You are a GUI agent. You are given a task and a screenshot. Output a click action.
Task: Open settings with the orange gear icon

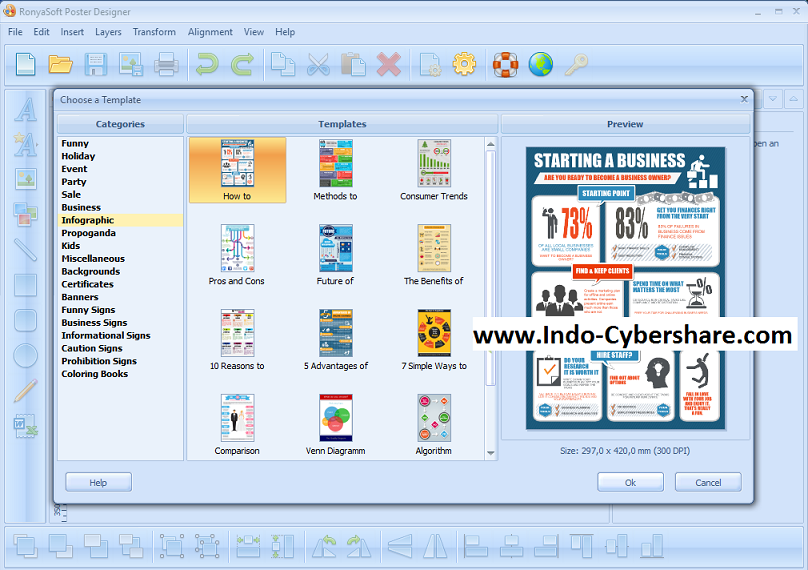[464, 64]
